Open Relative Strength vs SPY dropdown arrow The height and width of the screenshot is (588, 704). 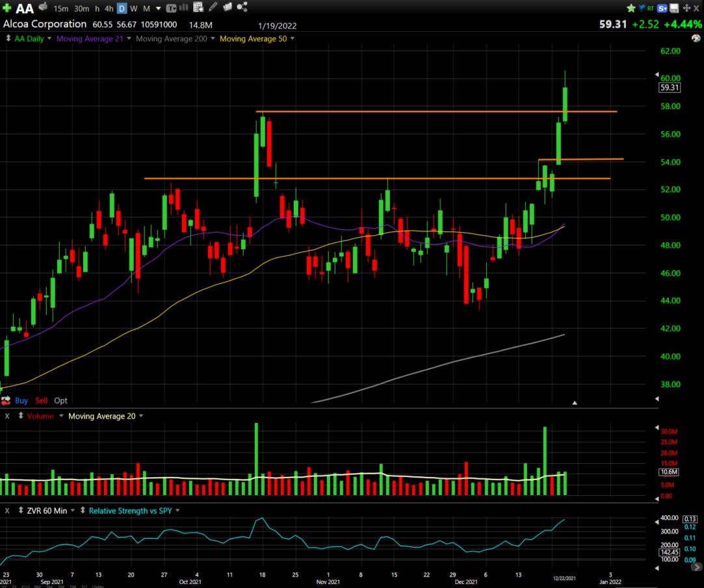tap(178, 511)
